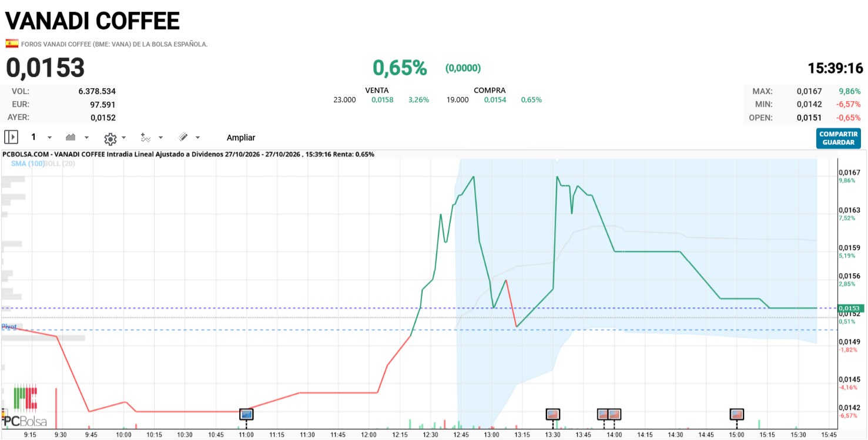Click the COMPRA volume 19.000
This screenshot has height=440, width=868.
pyautogui.click(x=458, y=100)
